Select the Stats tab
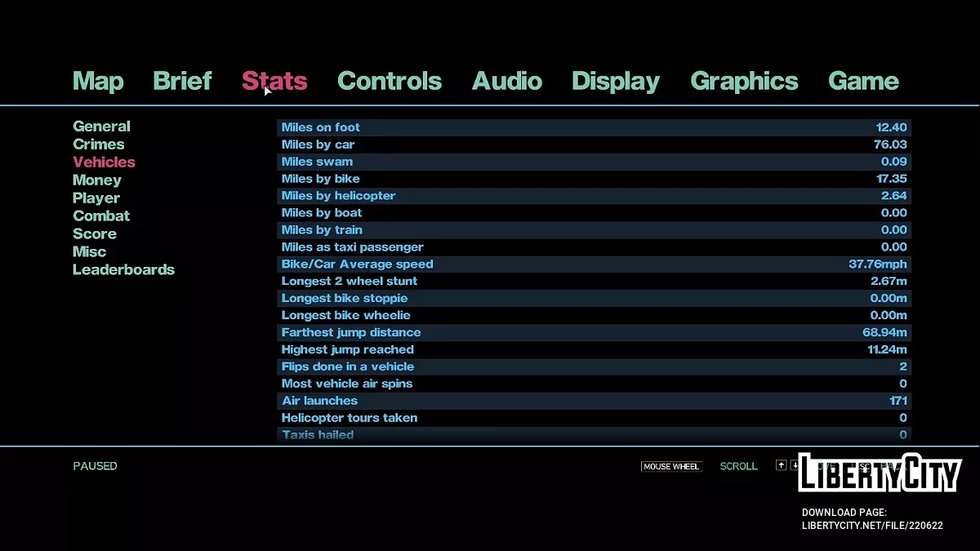The image size is (980, 551). pyautogui.click(x=274, y=81)
